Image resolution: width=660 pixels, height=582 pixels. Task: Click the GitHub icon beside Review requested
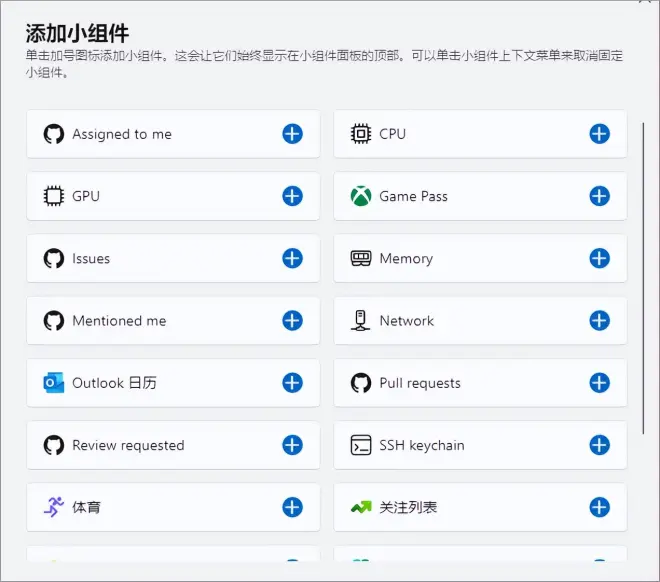click(x=54, y=445)
